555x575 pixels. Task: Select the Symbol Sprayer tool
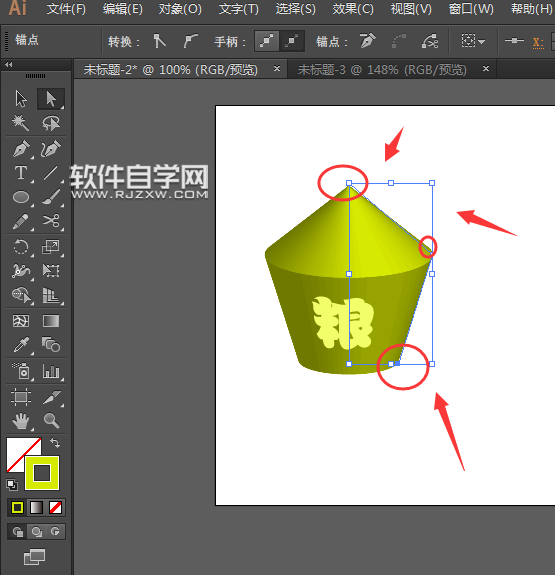coord(21,371)
